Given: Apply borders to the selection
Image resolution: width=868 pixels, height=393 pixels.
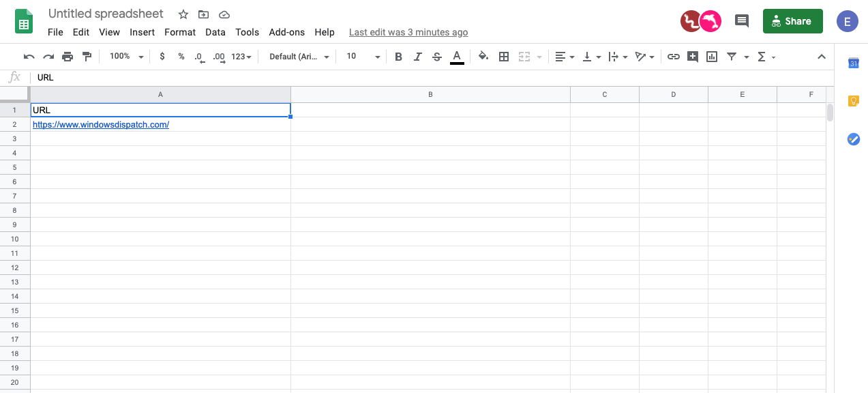Looking at the screenshot, I should [x=503, y=57].
